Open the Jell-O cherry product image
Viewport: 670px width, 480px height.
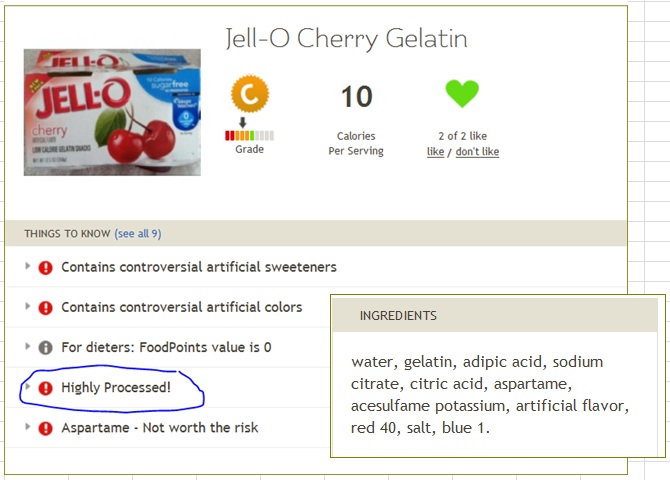[x=112, y=112]
